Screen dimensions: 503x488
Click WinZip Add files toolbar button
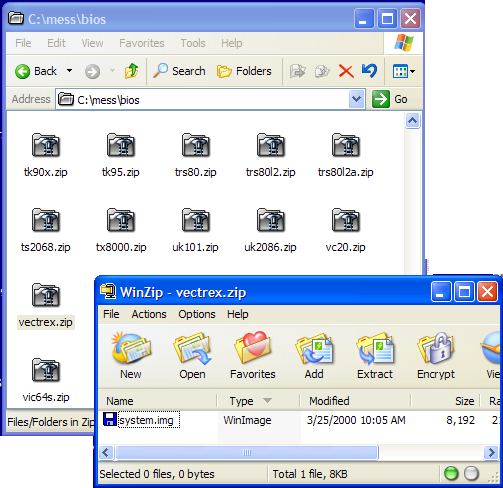tap(314, 356)
